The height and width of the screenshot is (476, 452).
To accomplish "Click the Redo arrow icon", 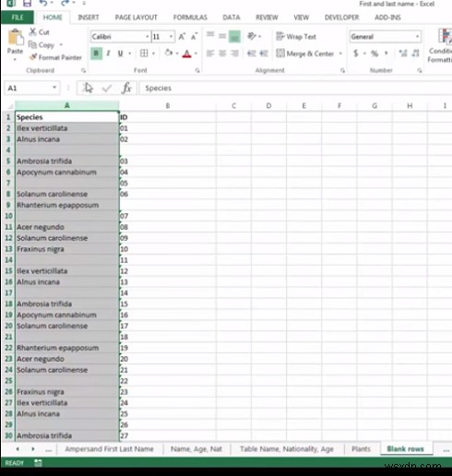I will (65, 3).
